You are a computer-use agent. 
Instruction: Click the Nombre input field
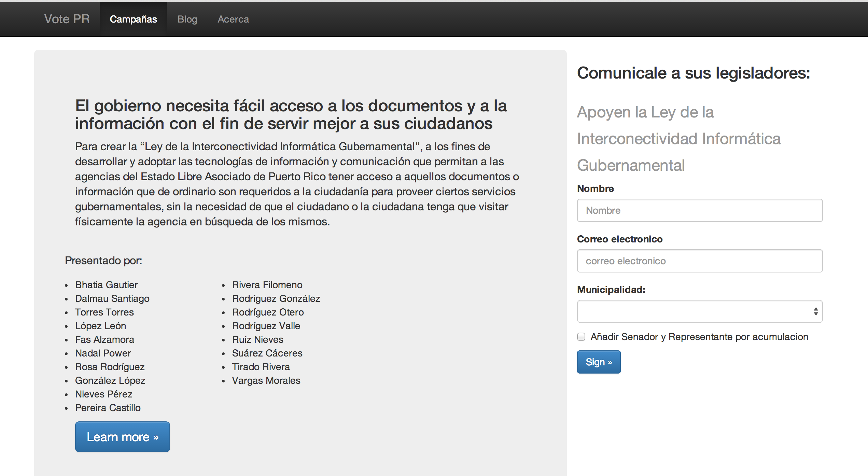point(699,210)
